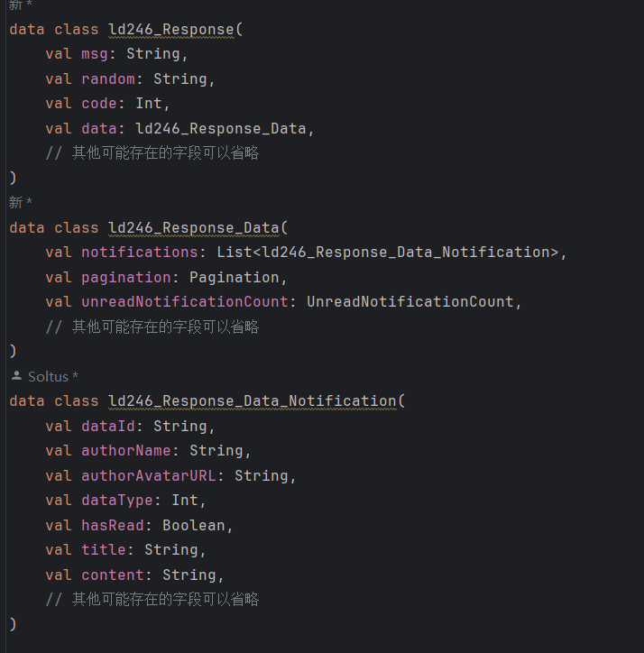
Task: Click the Boolean type keyword
Action: click(x=194, y=525)
